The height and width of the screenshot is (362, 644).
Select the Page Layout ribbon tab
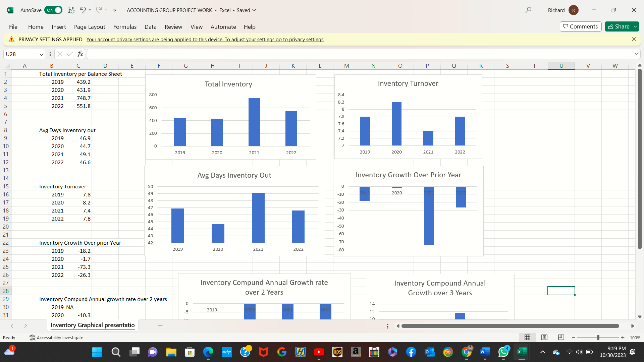click(89, 26)
